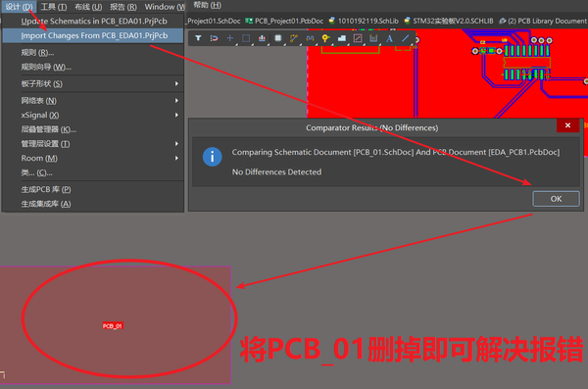This screenshot has width=588, height=389.
Task: Select the move objects cross tool
Action: (230, 38)
